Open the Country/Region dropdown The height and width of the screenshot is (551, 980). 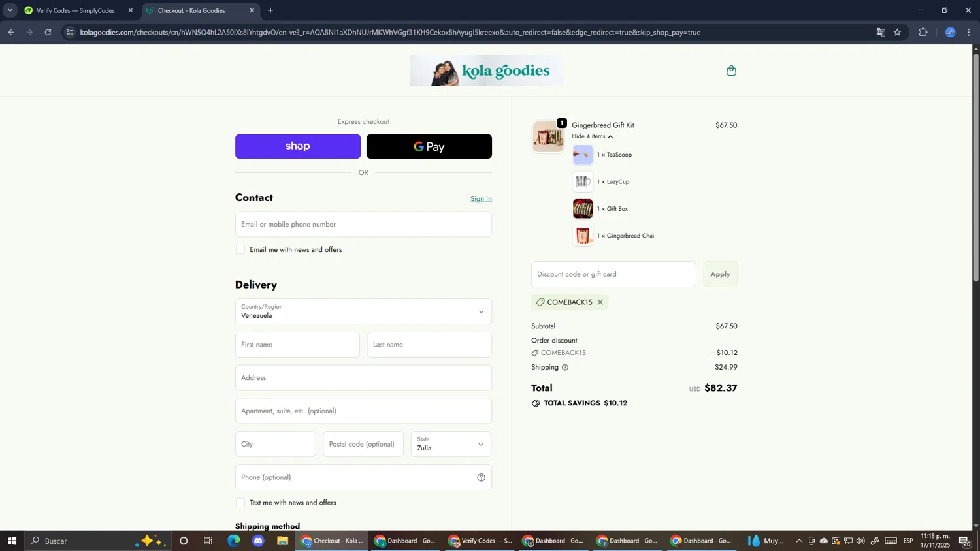pos(363,311)
